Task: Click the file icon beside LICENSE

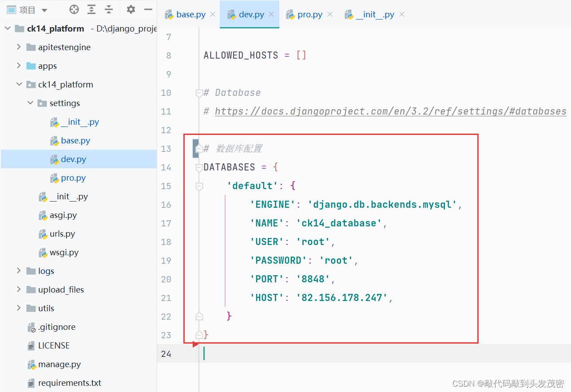Action: pyautogui.click(x=31, y=346)
